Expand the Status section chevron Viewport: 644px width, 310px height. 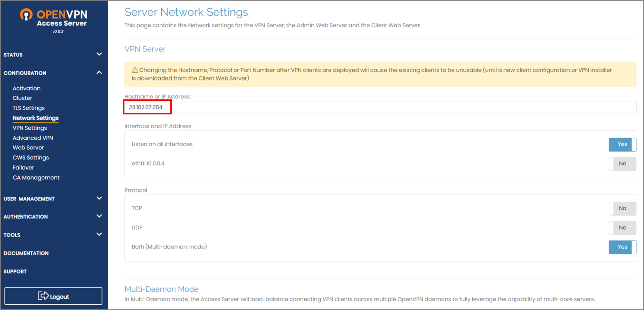click(x=99, y=54)
